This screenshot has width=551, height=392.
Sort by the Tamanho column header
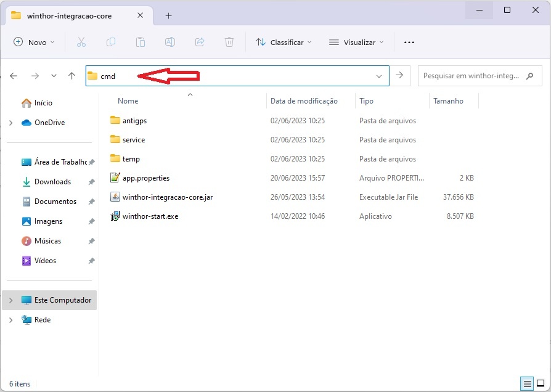448,101
